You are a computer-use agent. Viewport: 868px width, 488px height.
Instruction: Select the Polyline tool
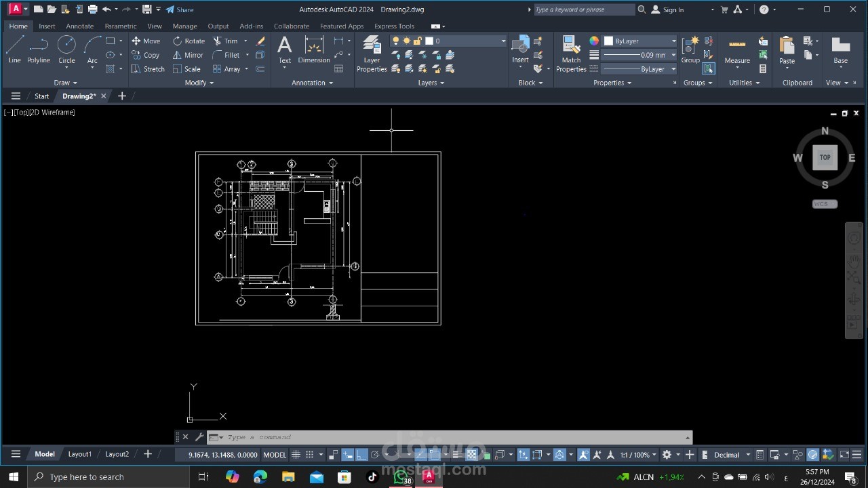pos(39,50)
